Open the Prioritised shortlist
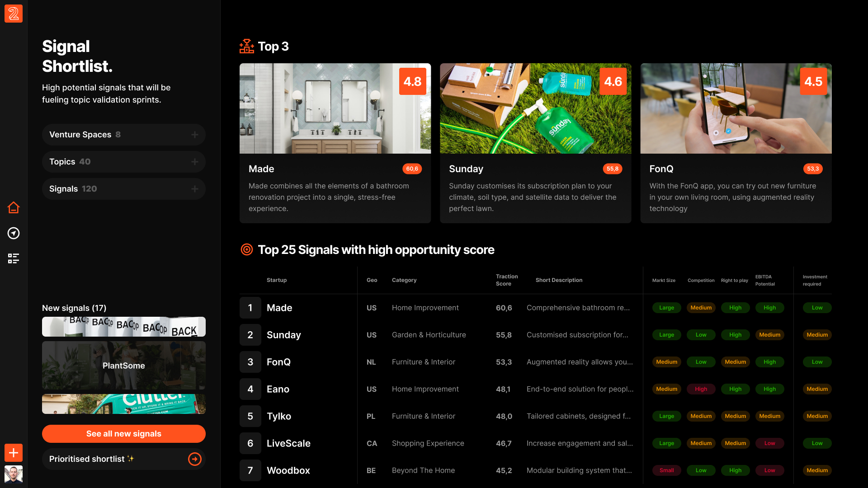The image size is (868, 488). click(124, 459)
